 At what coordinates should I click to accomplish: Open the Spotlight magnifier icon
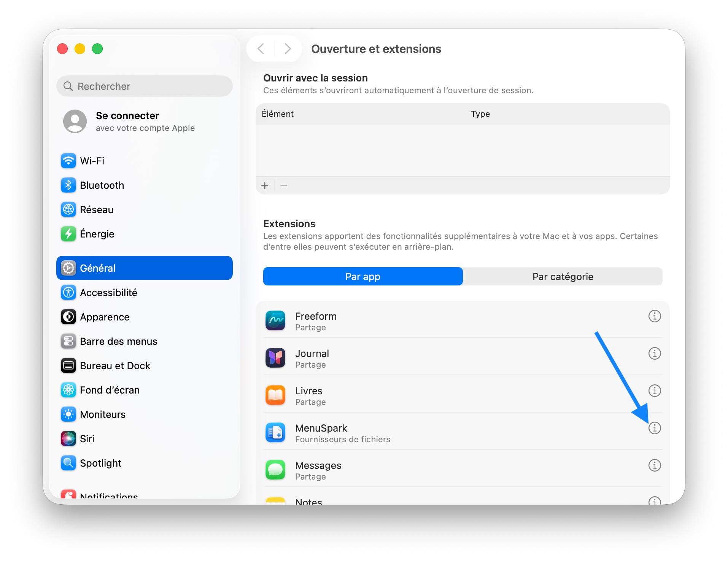[68, 463]
